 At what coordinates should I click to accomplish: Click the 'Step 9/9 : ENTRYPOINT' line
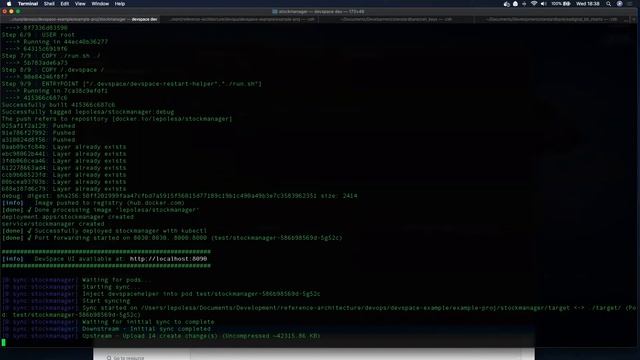[131, 84]
